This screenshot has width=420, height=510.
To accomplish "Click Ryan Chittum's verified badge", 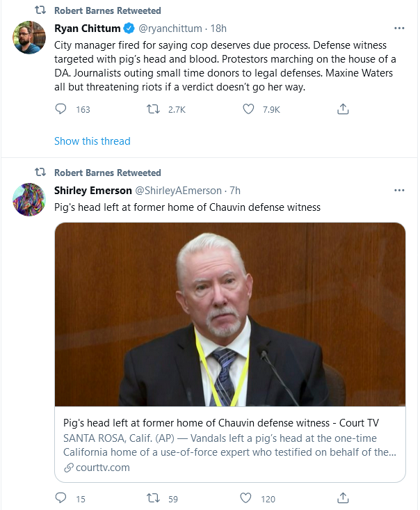I will [x=129, y=29].
